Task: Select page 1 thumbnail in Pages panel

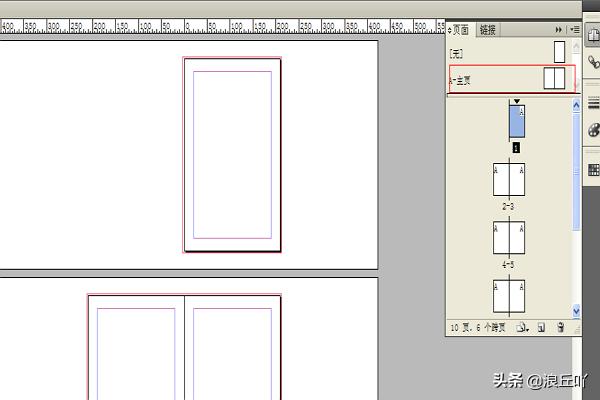Action: coord(516,122)
